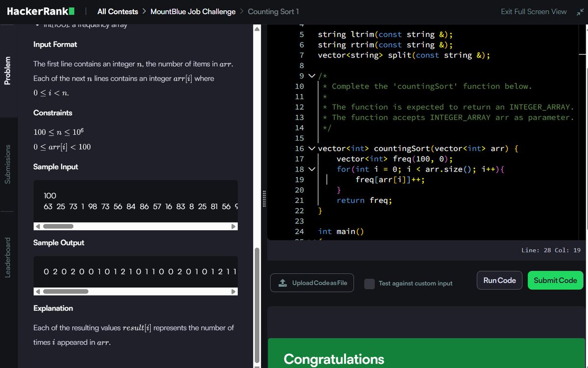
Task: Click the problem panel scroll up arrow
Action: 257,29
